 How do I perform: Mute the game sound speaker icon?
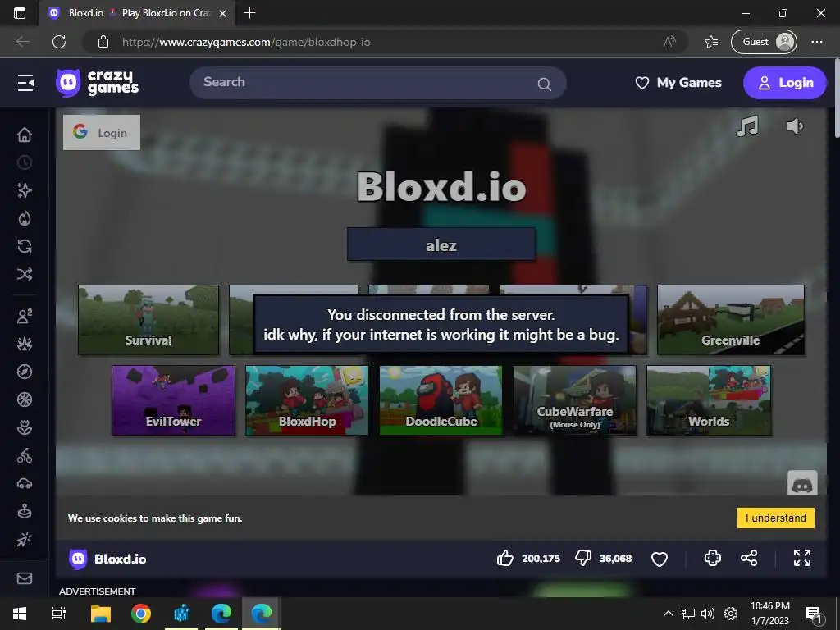coord(795,126)
